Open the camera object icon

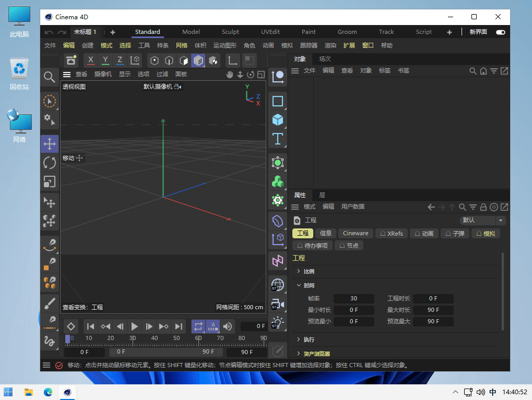[x=278, y=304]
